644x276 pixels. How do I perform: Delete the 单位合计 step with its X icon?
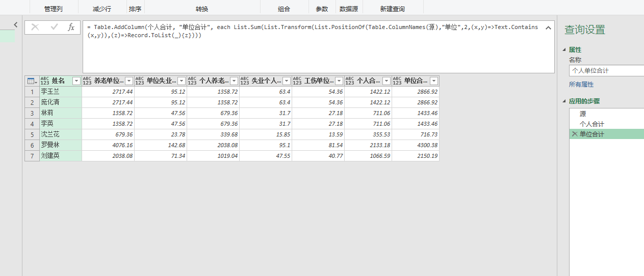click(x=575, y=134)
